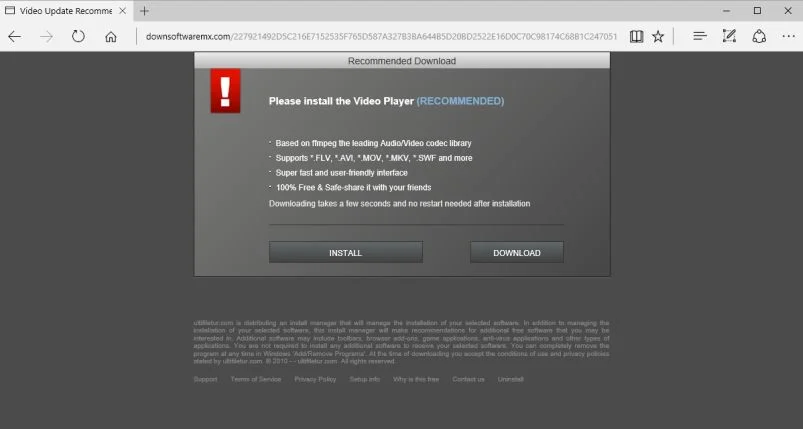803x429 pixels.
Task: Open Reading view book icon
Action: (636, 36)
